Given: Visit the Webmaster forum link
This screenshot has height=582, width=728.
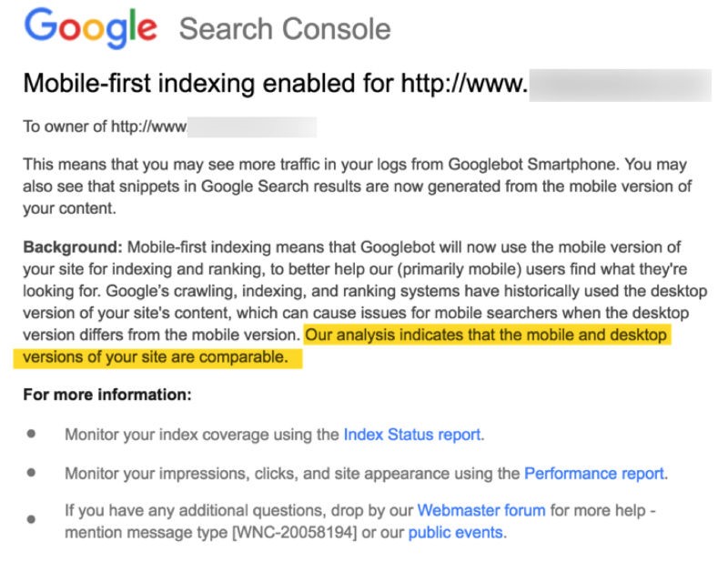Looking at the screenshot, I should [481, 511].
